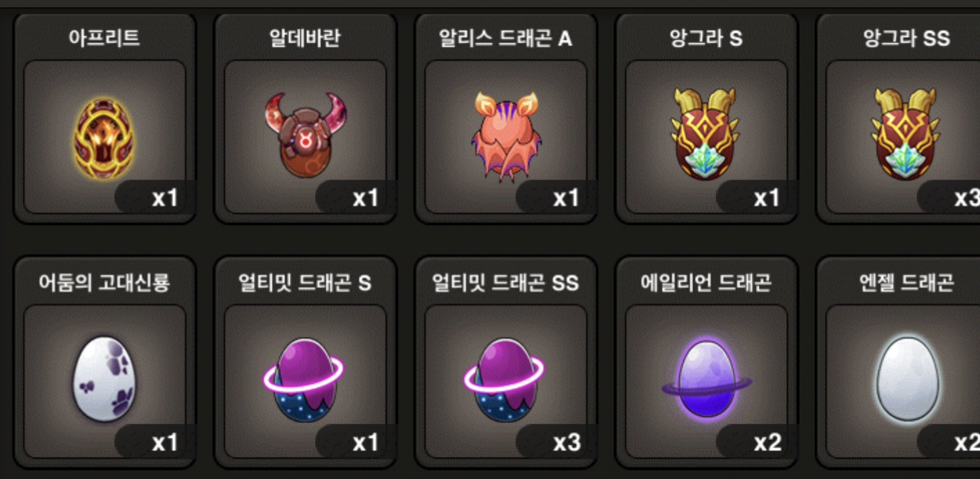Click the 얼티밋 드래곤 S card title

[x=305, y=282]
